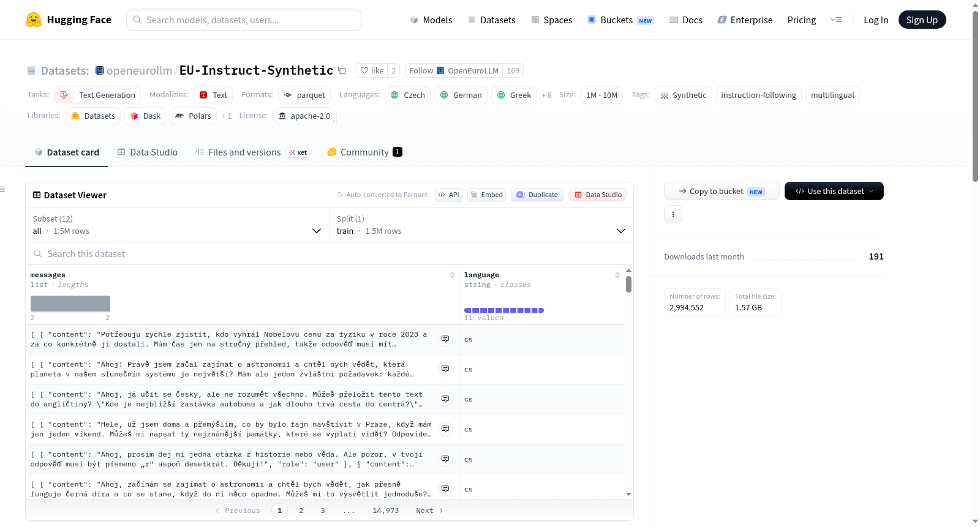Viewport: 980px width, 527px height.
Task: Copy dataset name with copy icon
Action: (x=342, y=71)
